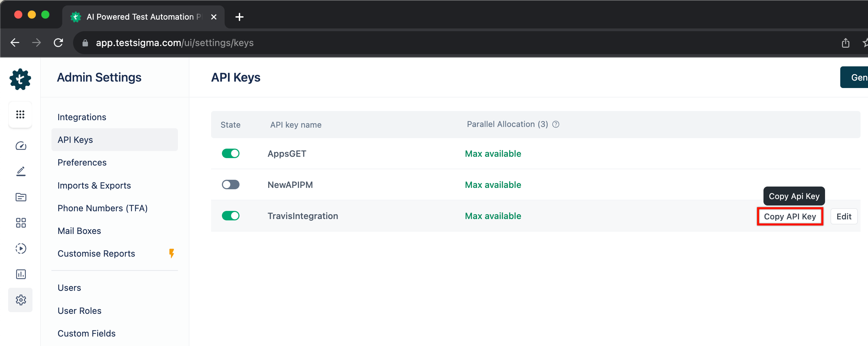The height and width of the screenshot is (346, 868).
Task: Open the dashboard speedometer icon in sidebar
Action: point(20,146)
